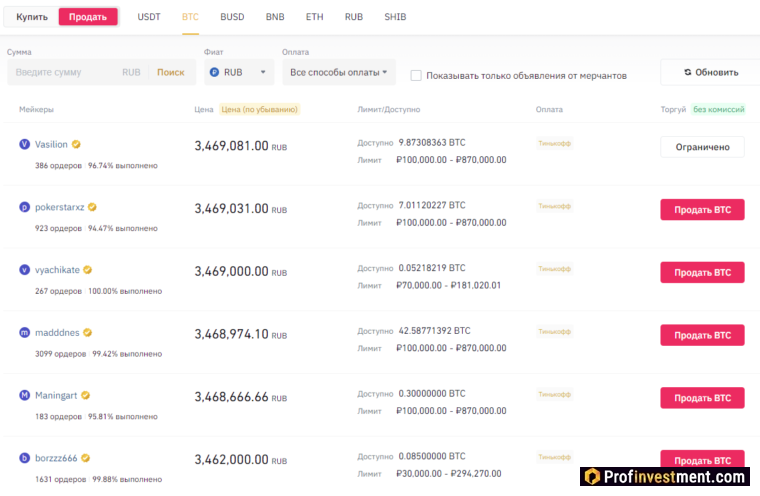
Task: Click Продать BTC for Maningart's offer
Action: [702, 398]
